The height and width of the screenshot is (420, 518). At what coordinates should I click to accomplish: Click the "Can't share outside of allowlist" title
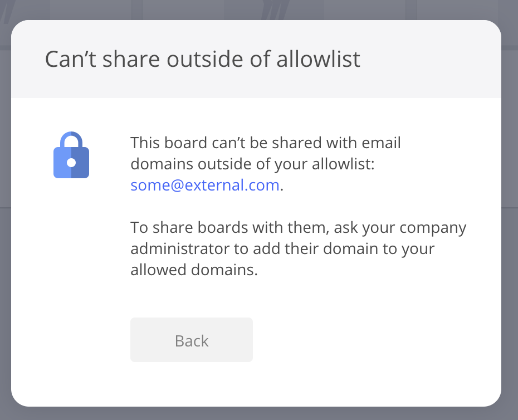point(202,59)
